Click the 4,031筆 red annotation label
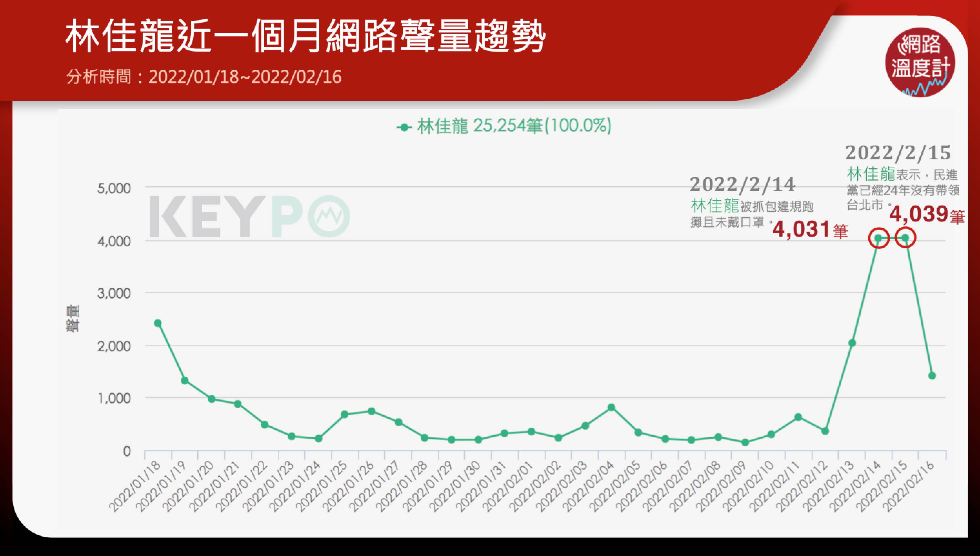 (810, 230)
